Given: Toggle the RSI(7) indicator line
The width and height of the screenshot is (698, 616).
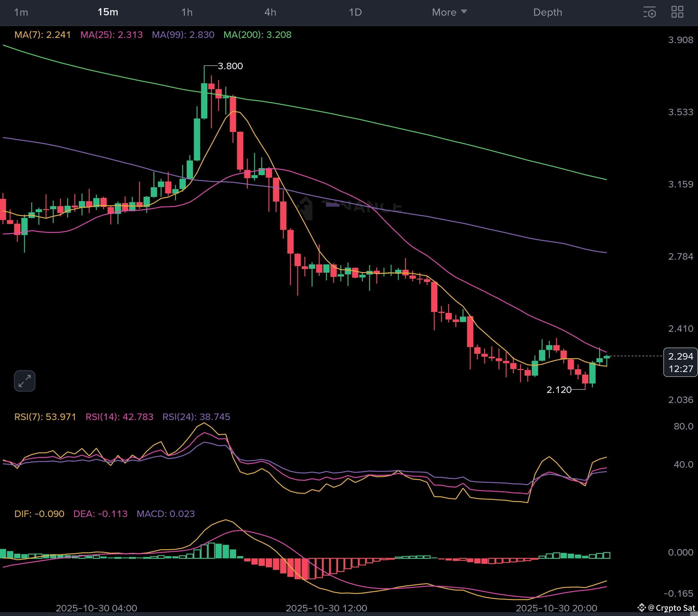Looking at the screenshot, I should 45,417.
